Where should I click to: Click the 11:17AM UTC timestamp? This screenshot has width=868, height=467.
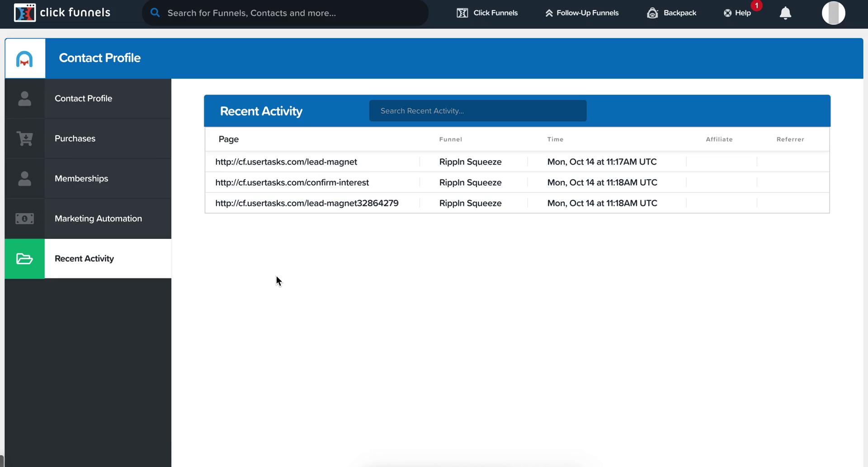pos(602,162)
